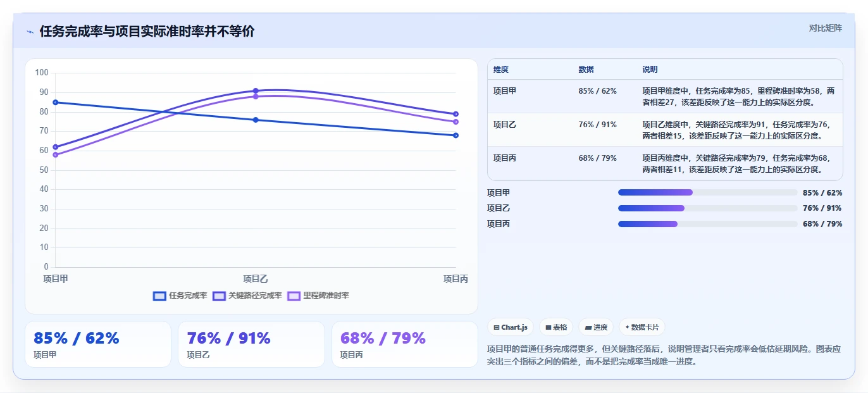The height and width of the screenshot is (393, 868).
Task: Click the 项目乙 progress bar
Action: [x=707, y=208]
